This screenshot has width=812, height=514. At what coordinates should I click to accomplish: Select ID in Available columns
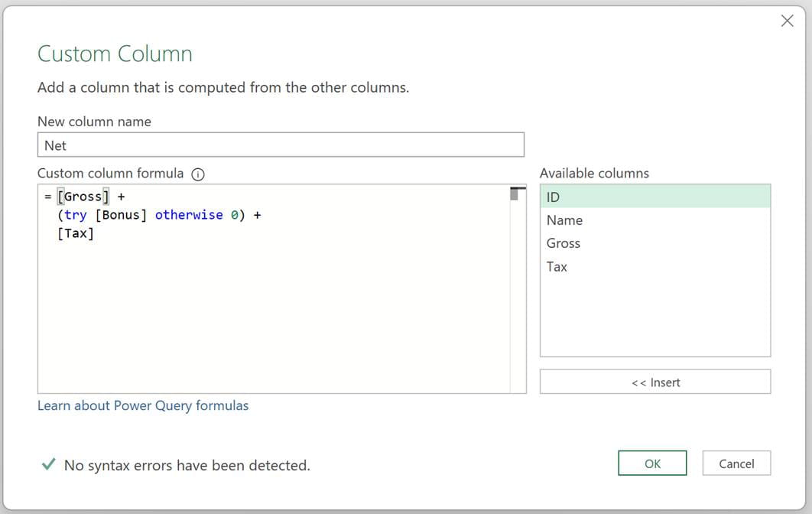tap(655, 197)
